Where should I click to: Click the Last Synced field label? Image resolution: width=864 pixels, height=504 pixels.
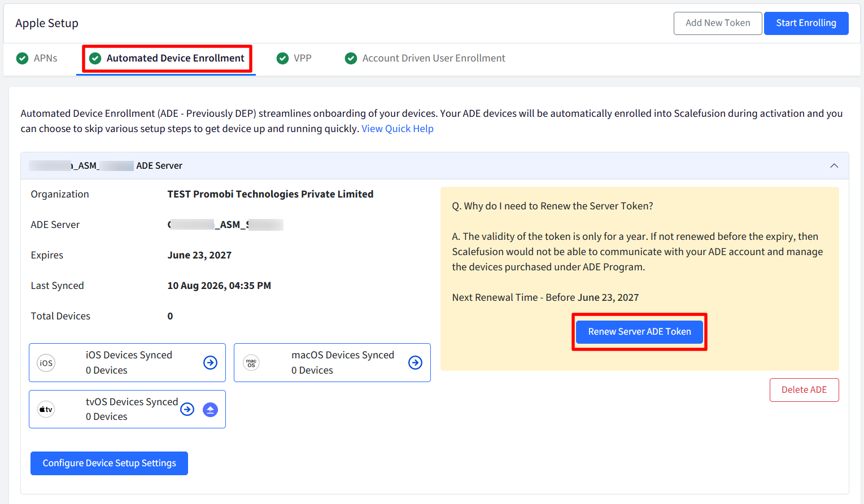point(57,286)
